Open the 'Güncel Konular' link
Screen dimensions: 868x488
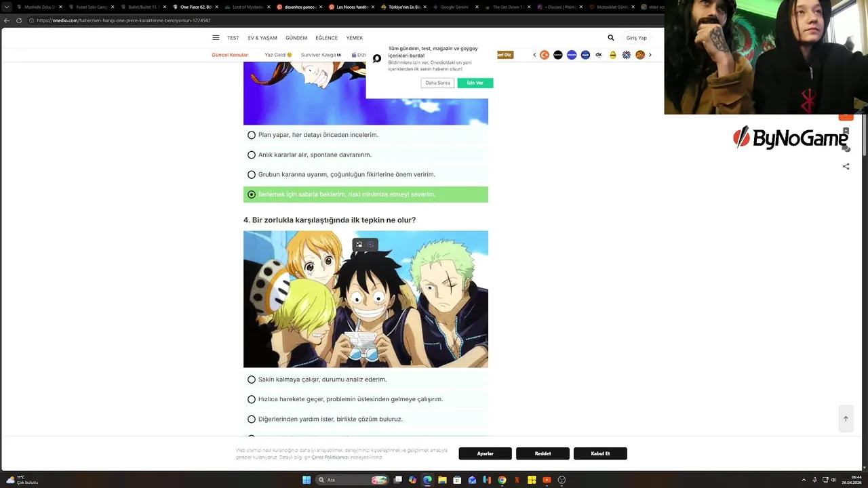click(230, 55)
